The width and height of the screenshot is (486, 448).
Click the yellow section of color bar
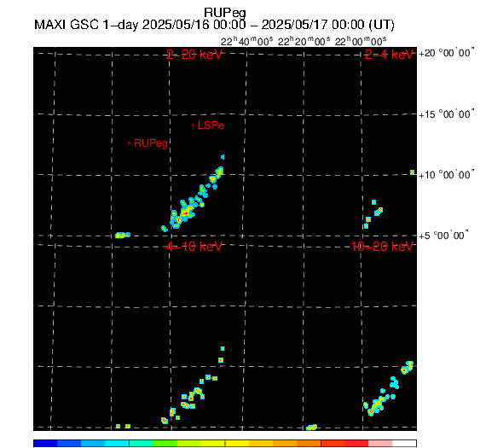[237, 443]
